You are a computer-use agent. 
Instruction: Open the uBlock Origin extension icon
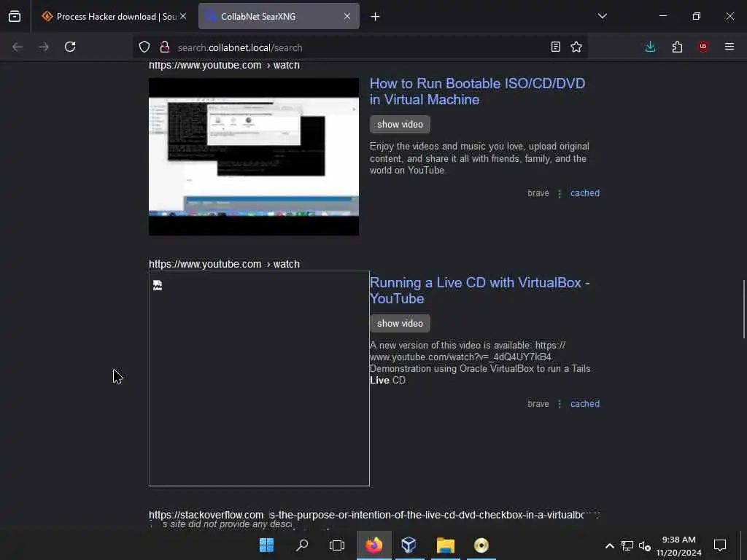point(703,47)
